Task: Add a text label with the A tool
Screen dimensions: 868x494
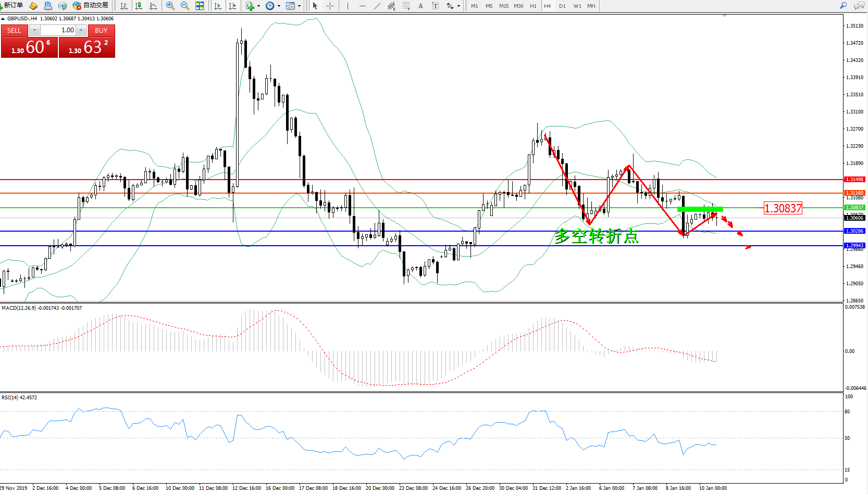Action: [x=421, y=6]
